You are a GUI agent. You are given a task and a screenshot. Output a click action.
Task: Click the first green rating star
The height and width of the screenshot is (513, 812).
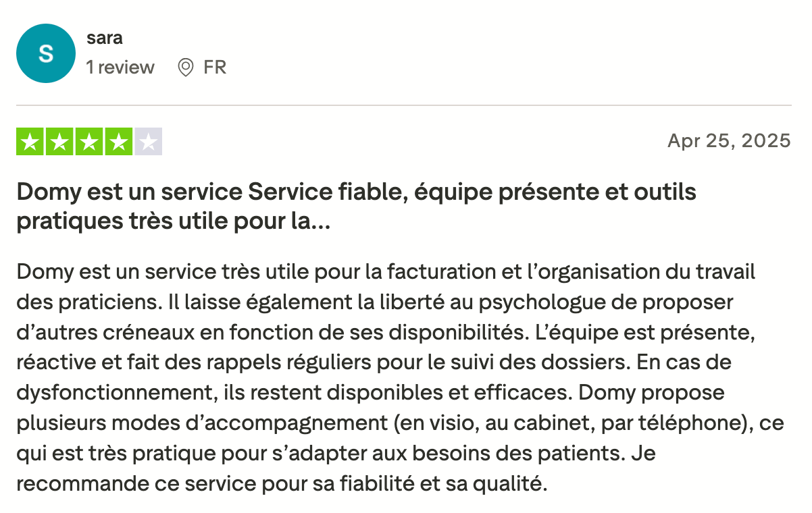coord(28,142)
